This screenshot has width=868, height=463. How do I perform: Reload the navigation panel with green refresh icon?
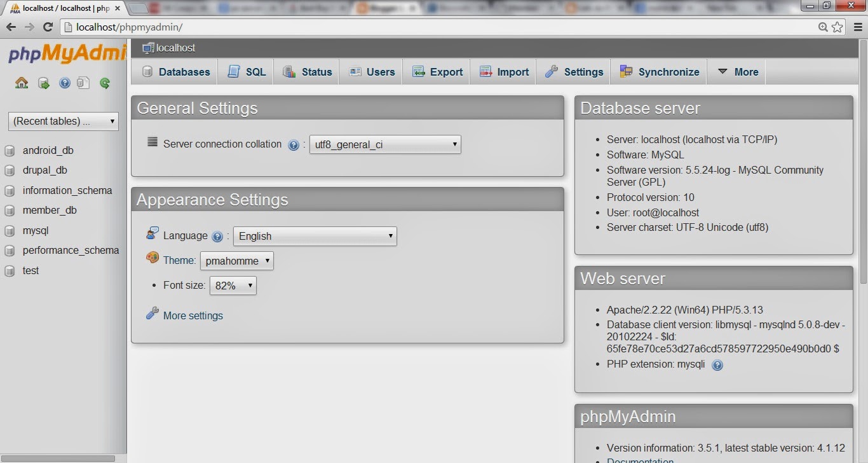[104, 83]
